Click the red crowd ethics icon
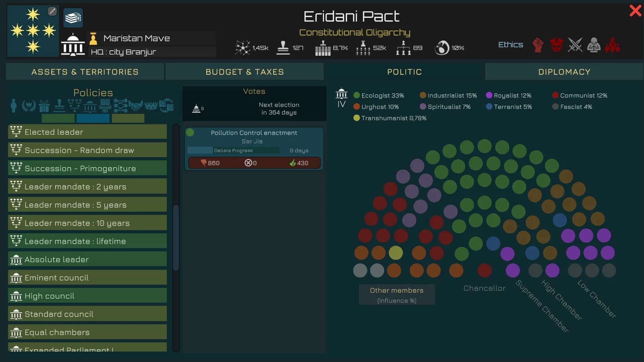This screenshot has height=362, width=644. (612, 45)
